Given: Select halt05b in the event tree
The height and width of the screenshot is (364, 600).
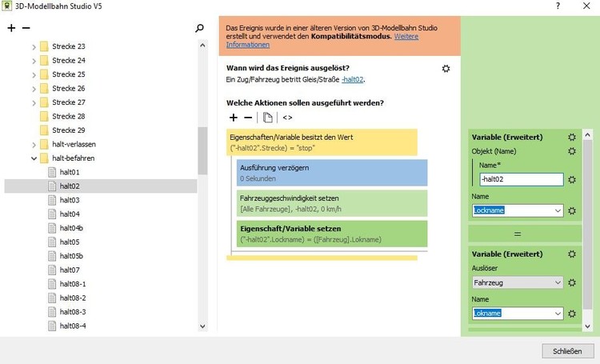Looking at the screenshot, I should click(x=72, y=256).
